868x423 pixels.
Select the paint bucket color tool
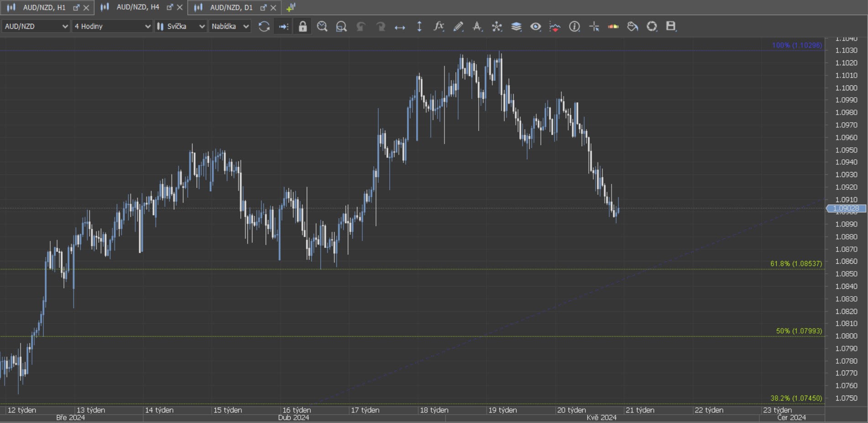(x=632, y=26)
